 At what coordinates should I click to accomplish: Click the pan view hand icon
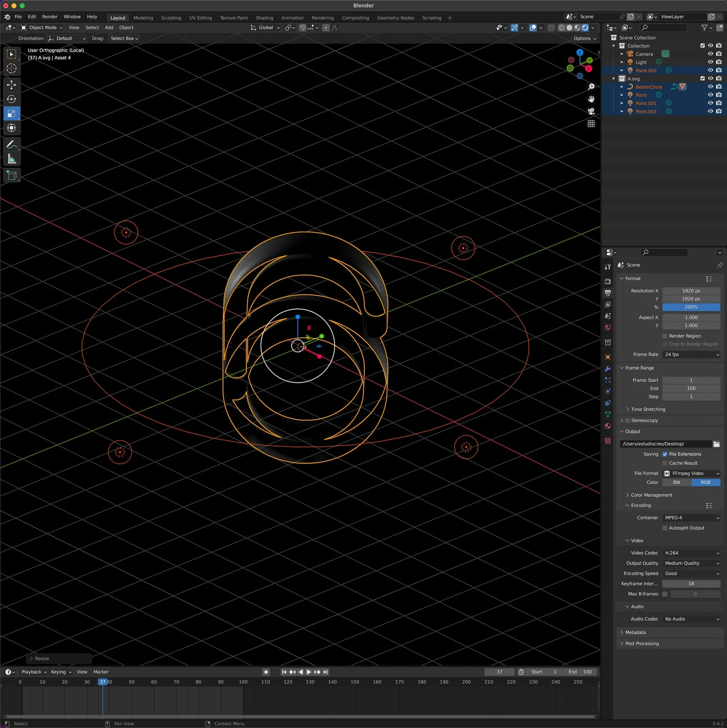(591, 99)
